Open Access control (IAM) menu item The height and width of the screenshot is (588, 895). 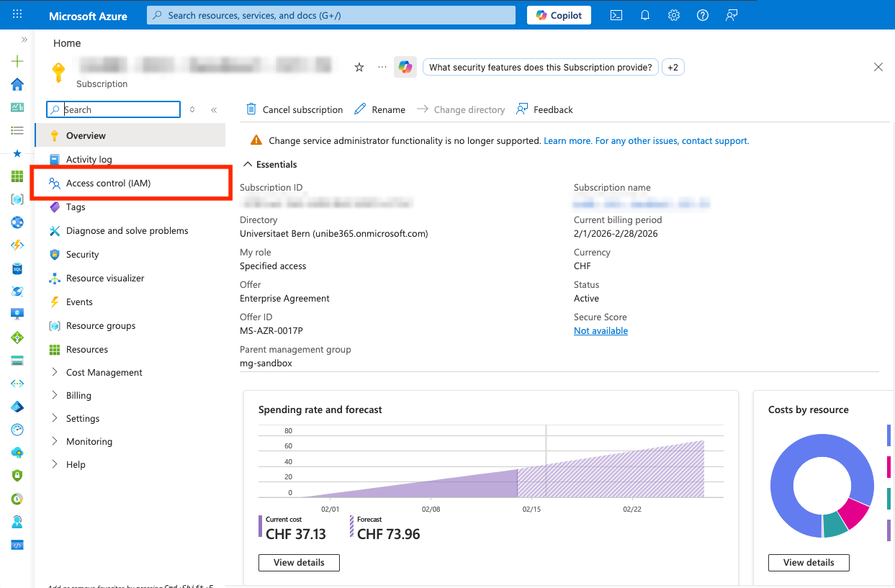click(x=108, y=184)
